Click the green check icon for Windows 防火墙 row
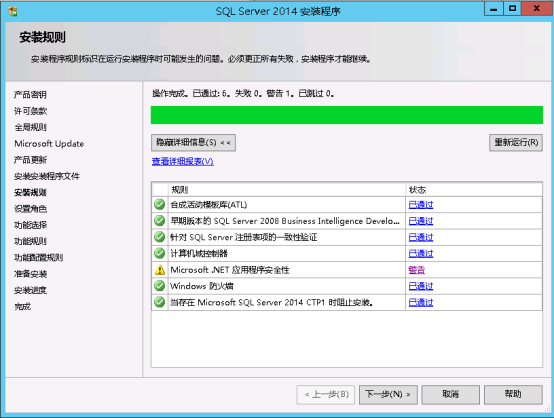The height and width of the screenshot is (418, 554). point(160,285)
